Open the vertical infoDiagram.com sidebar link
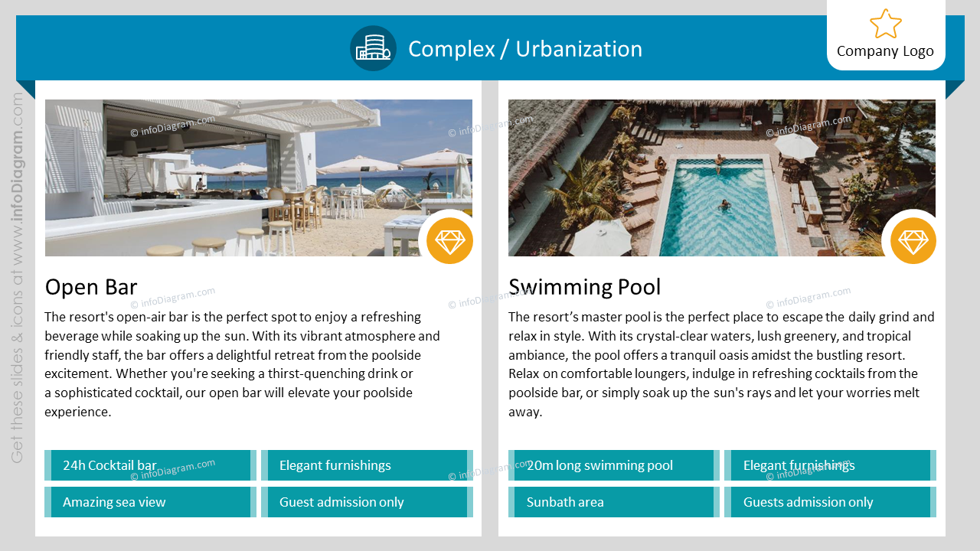 coord(17,278)
